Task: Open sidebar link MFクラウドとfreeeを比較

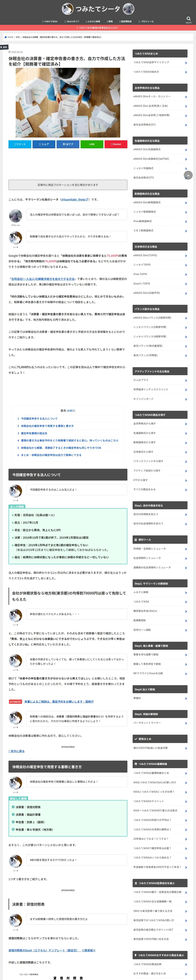Action: coord(148,673)
